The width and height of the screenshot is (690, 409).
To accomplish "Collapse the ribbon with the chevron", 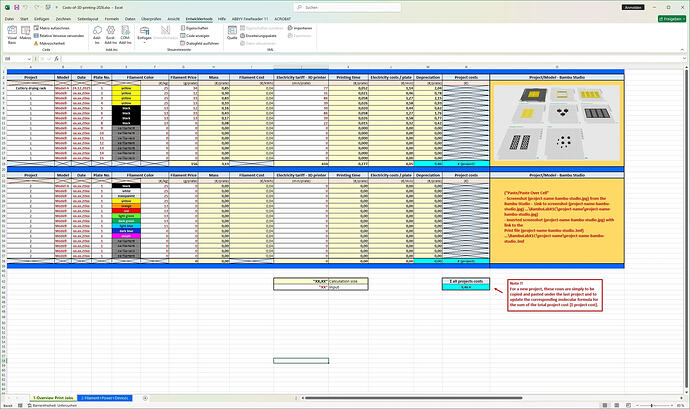I will pos(684,49).
